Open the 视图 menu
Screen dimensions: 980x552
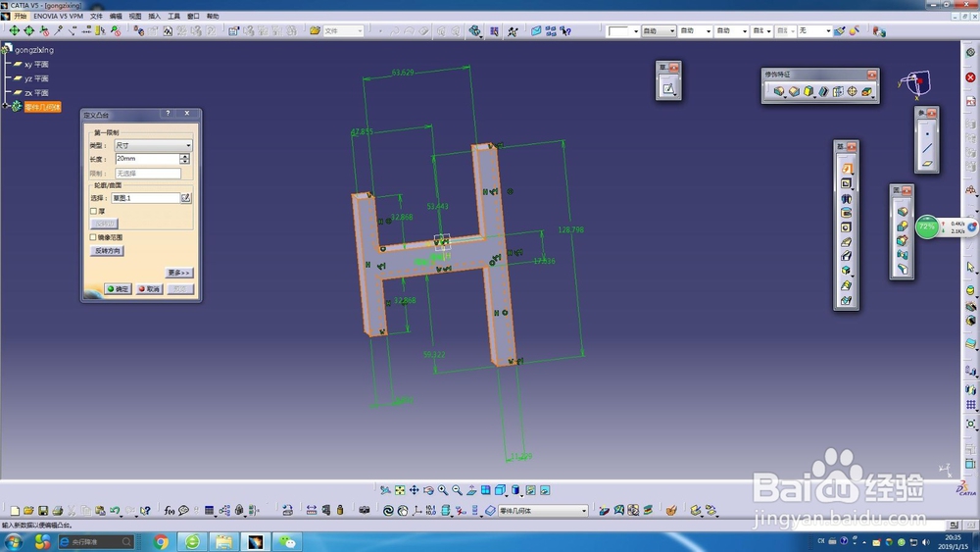tap(135, 16)
